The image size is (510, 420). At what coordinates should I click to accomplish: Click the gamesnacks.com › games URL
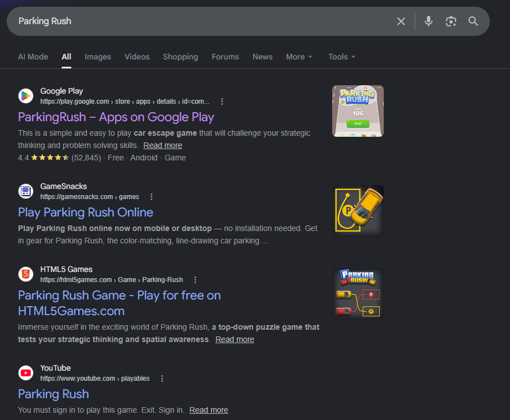coord(89,197)
